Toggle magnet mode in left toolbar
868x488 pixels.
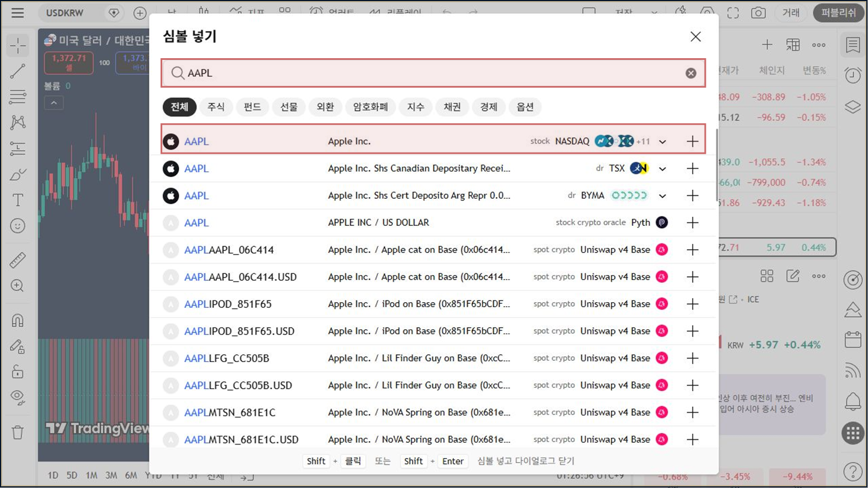[x=18, y=320]
